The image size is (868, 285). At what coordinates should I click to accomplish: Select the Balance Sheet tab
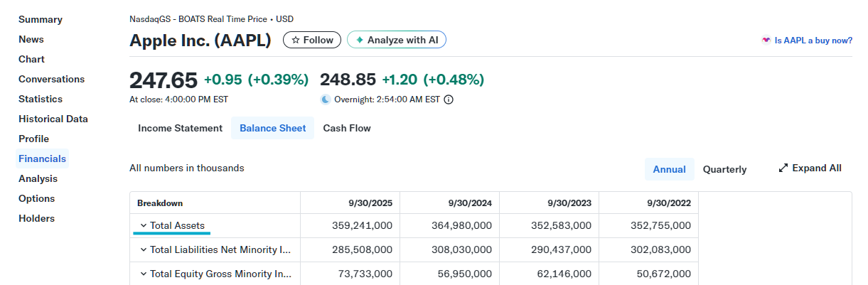(273, 128)
